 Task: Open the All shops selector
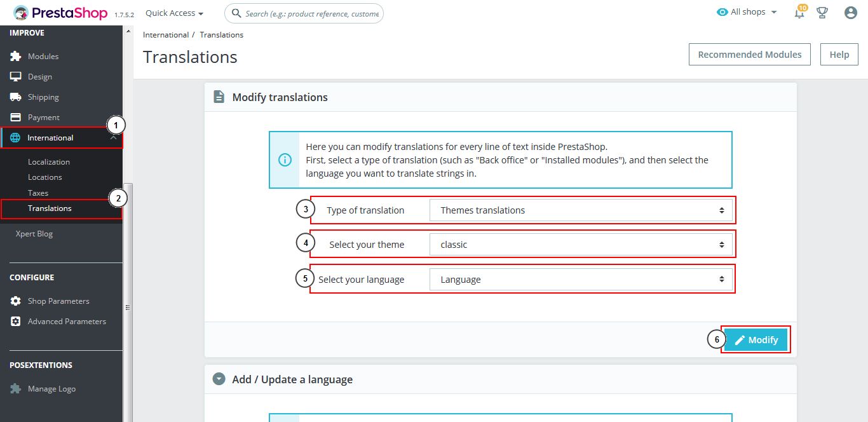(747, 12)
